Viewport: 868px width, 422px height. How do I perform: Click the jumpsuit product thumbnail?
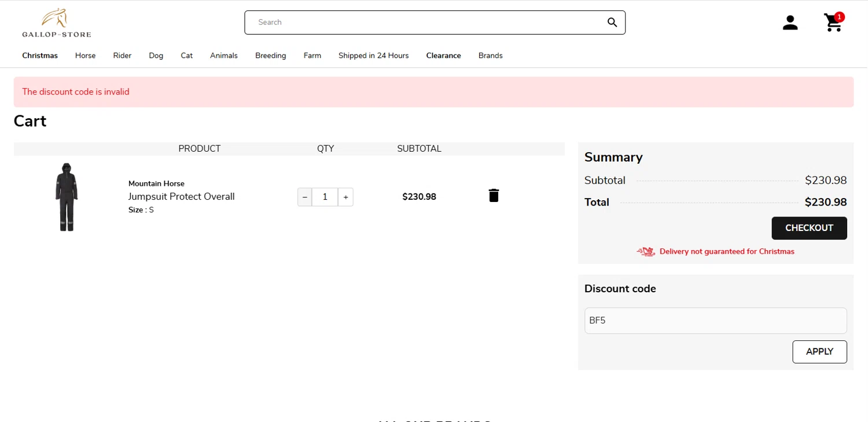67,197
